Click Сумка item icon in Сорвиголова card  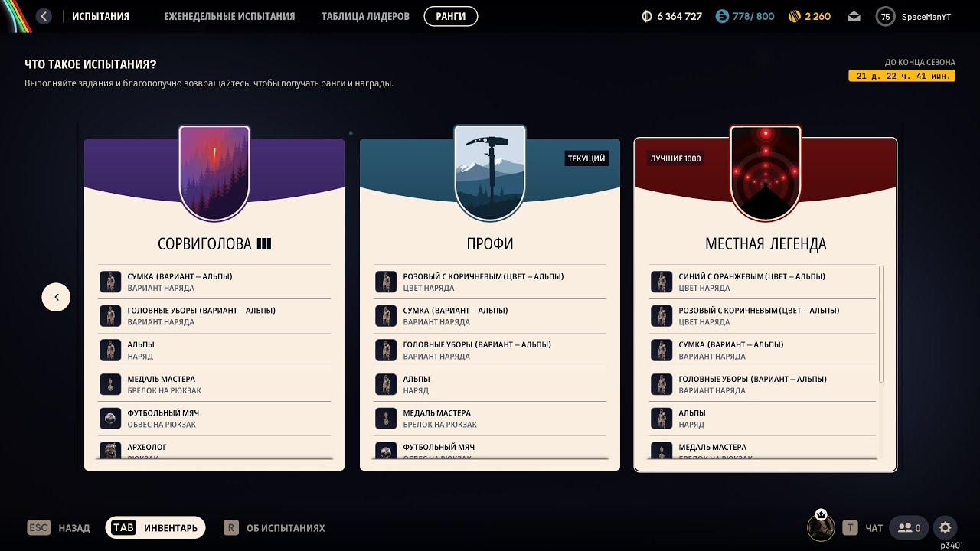tap(110, 282)
